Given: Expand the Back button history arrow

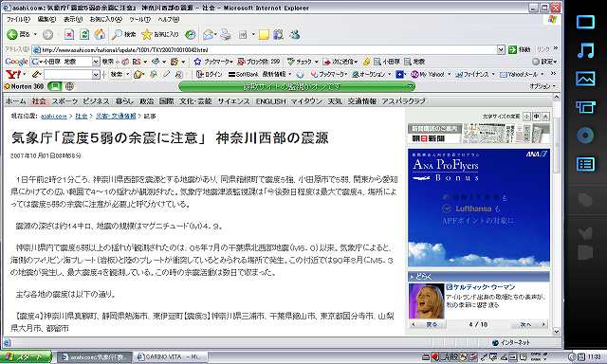Looking at the screenshot, I should 35,34.
